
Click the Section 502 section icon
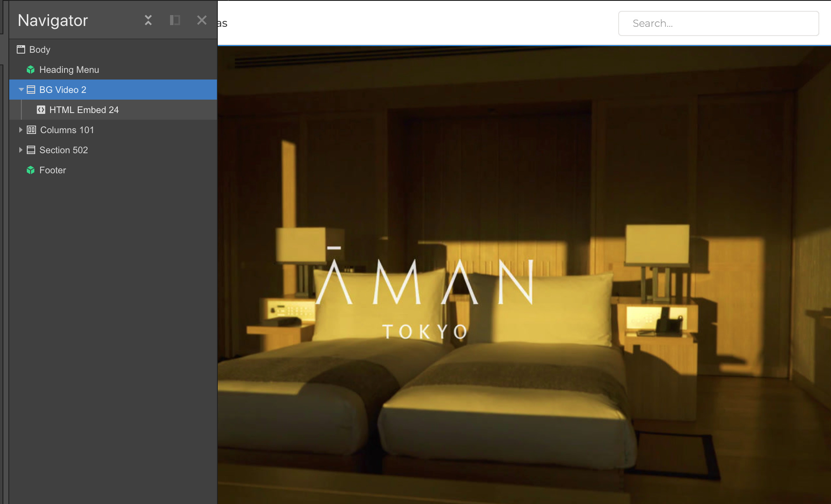coord(31,150)
